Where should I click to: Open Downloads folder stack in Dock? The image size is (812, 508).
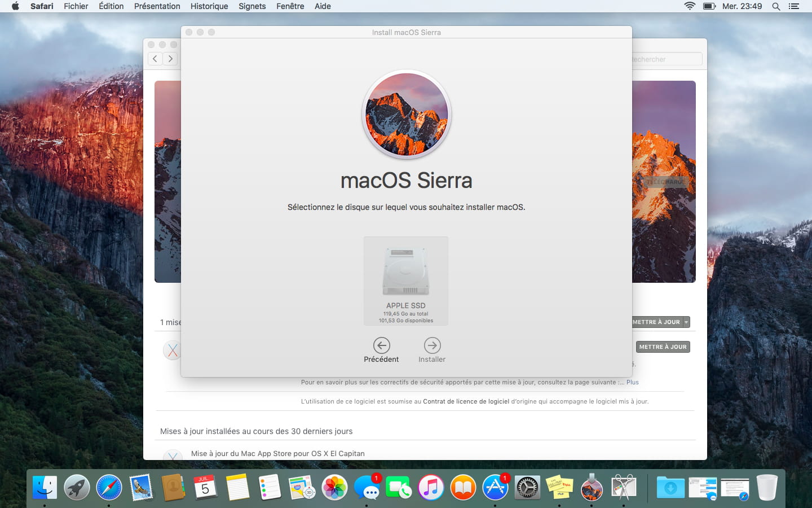670,487
